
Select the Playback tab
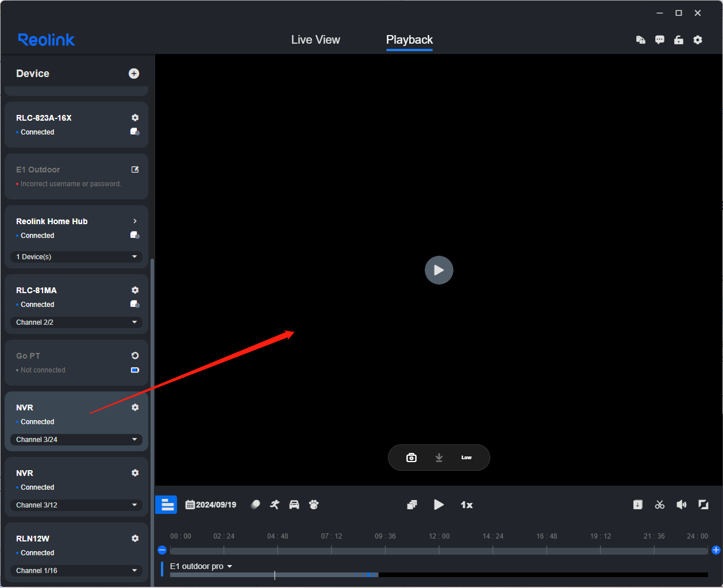[x=409, y=40]
